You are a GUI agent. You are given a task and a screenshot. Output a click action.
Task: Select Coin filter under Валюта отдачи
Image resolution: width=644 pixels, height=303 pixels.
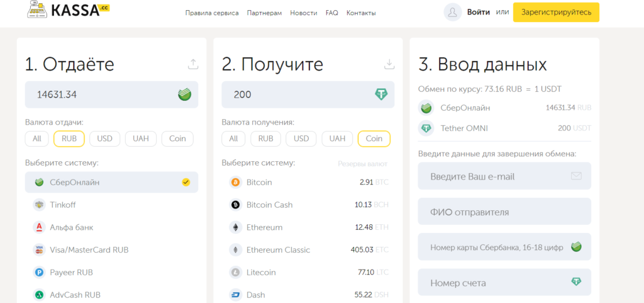click(177, 139)
